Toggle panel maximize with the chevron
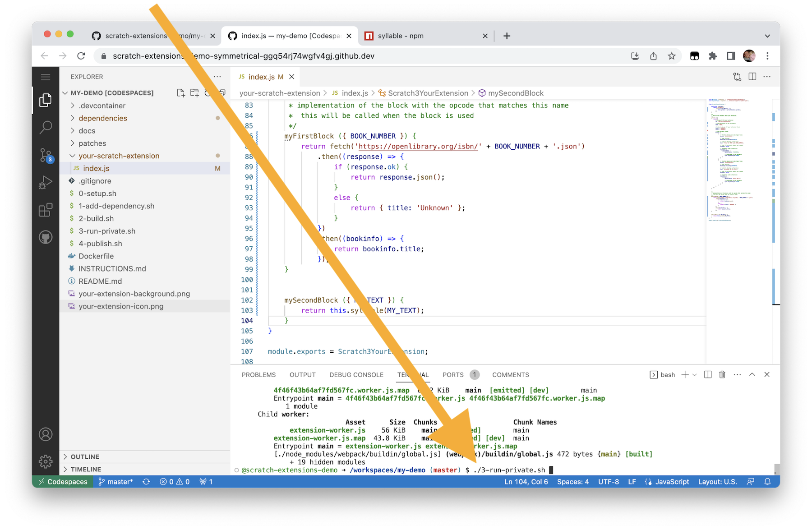812x530 pixels. pyautogui.click(x=752, y=374)
